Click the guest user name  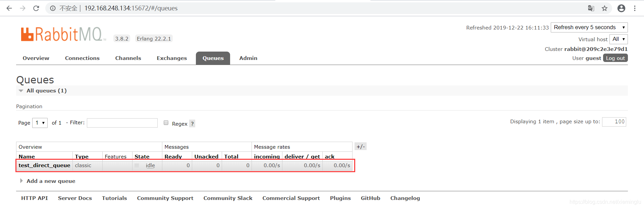click(593, 58)
